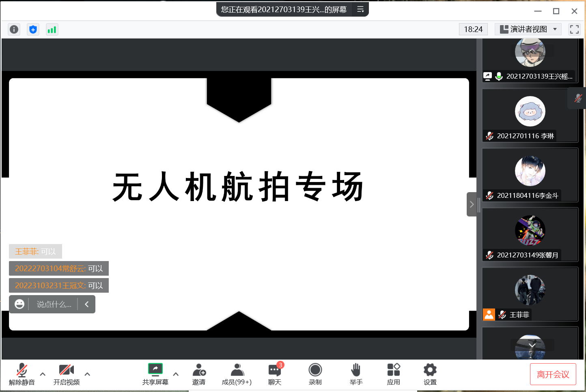Check the green network signal icon
Screen dimensions: 586x392
(52, 29)
